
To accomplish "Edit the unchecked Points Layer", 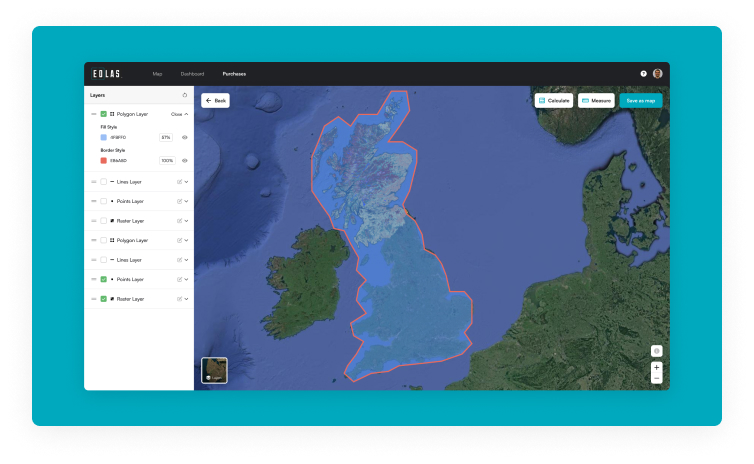I will click(x=179, y=201).
